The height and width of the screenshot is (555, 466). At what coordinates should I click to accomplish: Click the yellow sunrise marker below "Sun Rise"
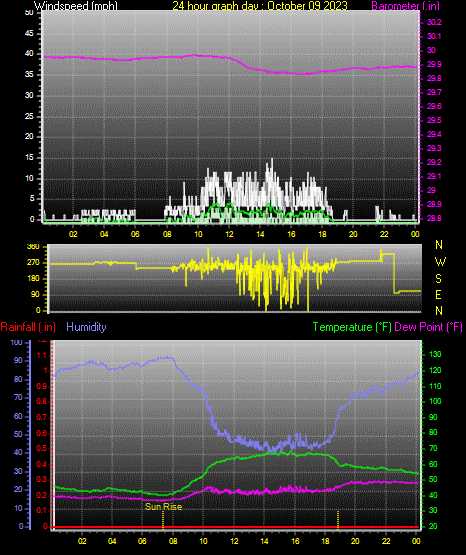click(163, 520)
